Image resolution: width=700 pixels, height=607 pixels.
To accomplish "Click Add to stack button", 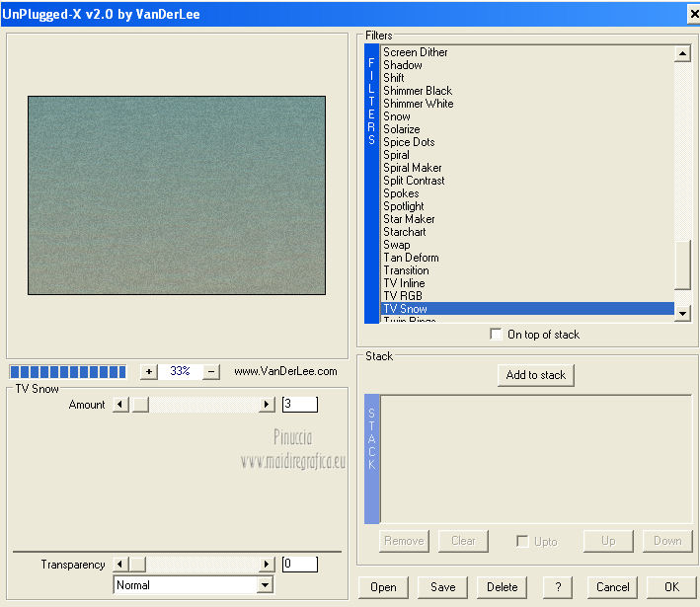I will pos(536,375).
